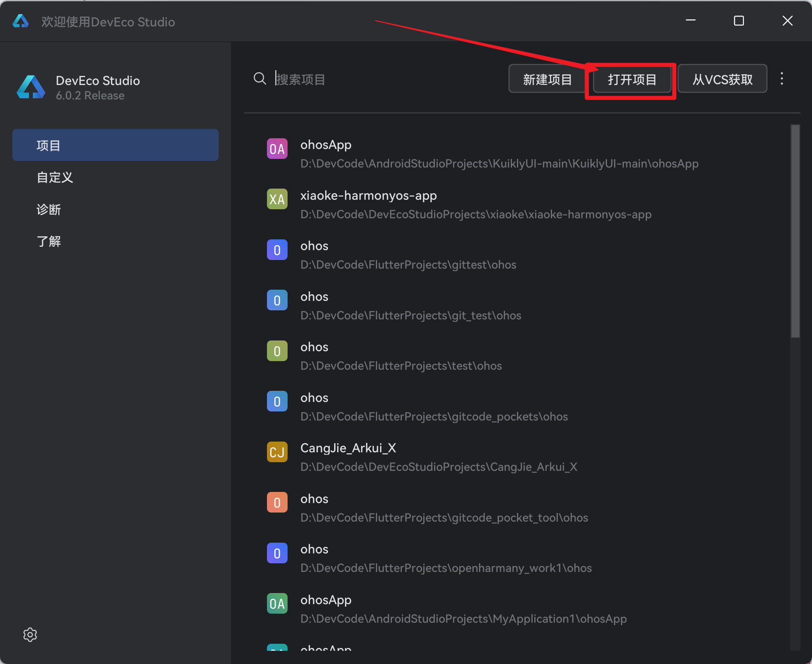Click the project list vertical scrollbar
The width and height of the screenshot is (812, 664).
795,231
